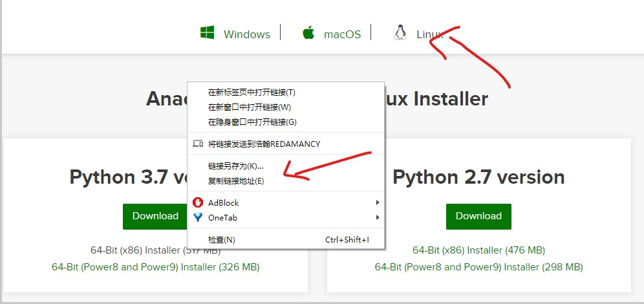Click the Windows logo icon
The height and width of the screenshot is (304, 644).
(x=208, y=32)
